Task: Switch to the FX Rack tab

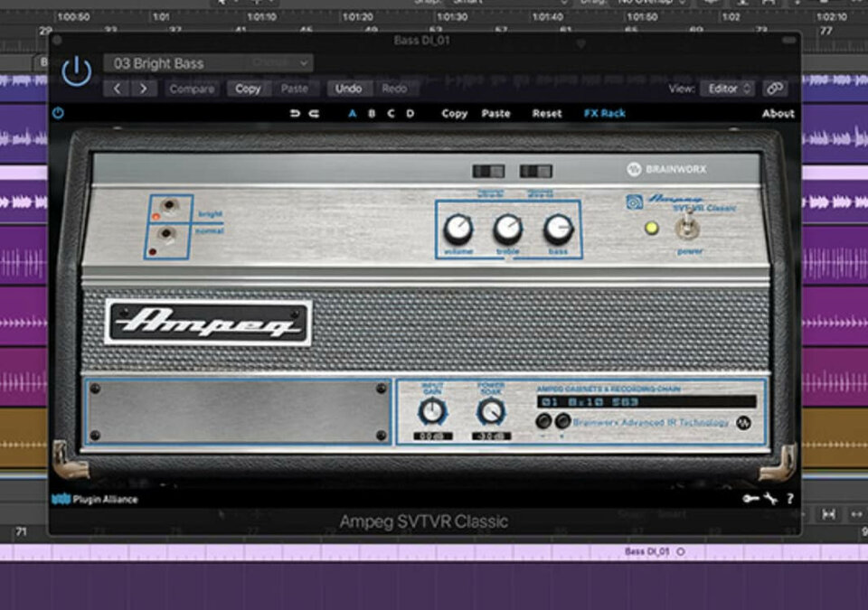Action: click(x=603, y=114)
